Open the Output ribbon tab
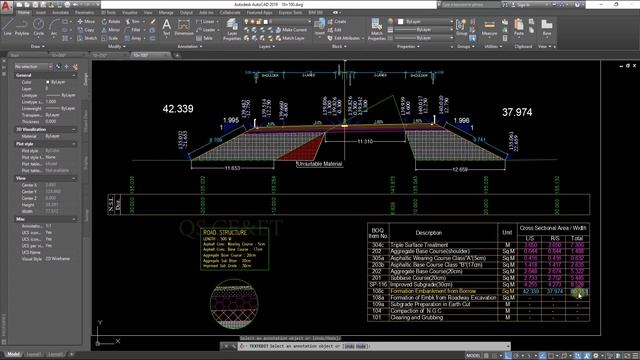 pyautogui.click(x=186, y=13)
